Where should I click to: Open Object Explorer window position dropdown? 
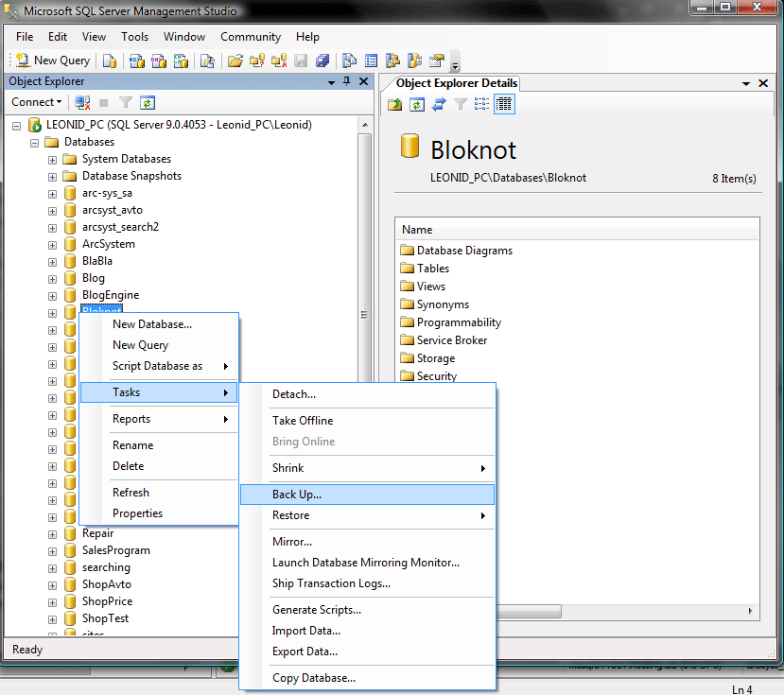pyautogui.click(x=331, y=82)
